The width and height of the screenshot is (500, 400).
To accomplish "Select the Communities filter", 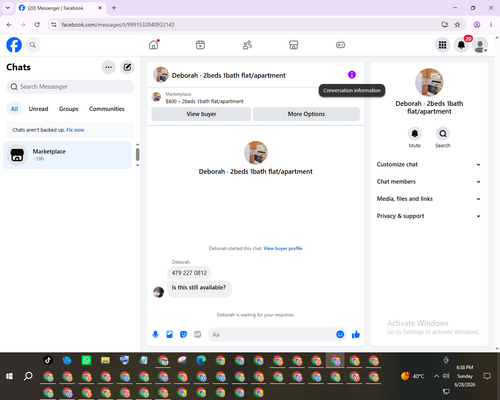I will pyautogui.click(x=107, y=109).
